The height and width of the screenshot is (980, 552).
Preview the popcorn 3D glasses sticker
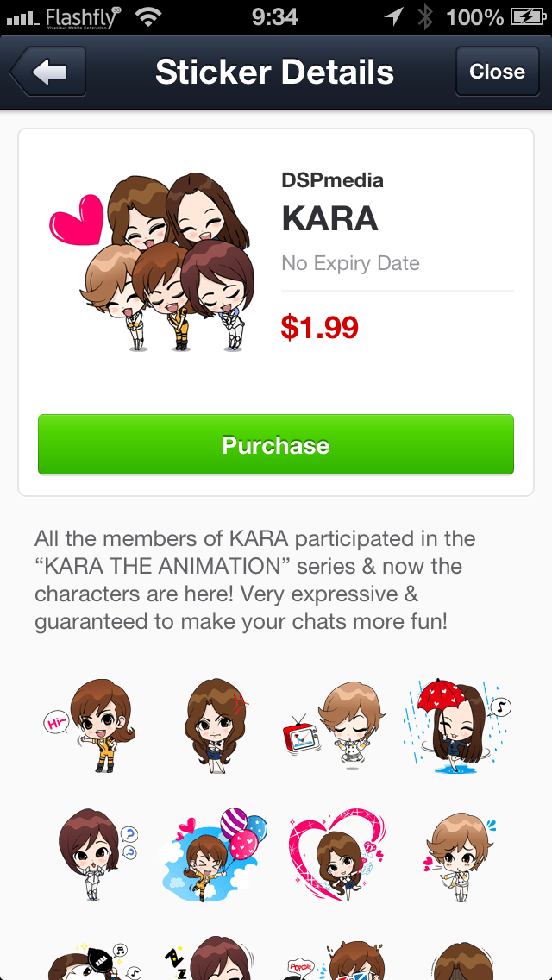[337, 960]
